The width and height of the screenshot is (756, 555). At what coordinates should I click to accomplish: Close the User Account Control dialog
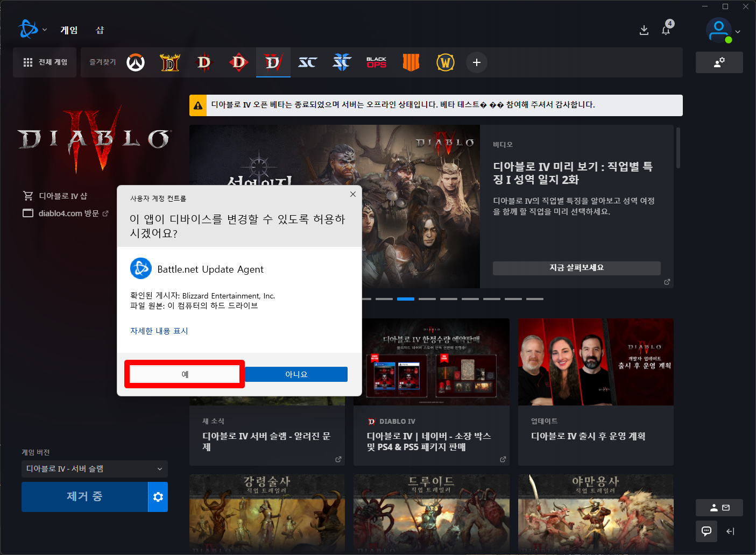point(353,194)
